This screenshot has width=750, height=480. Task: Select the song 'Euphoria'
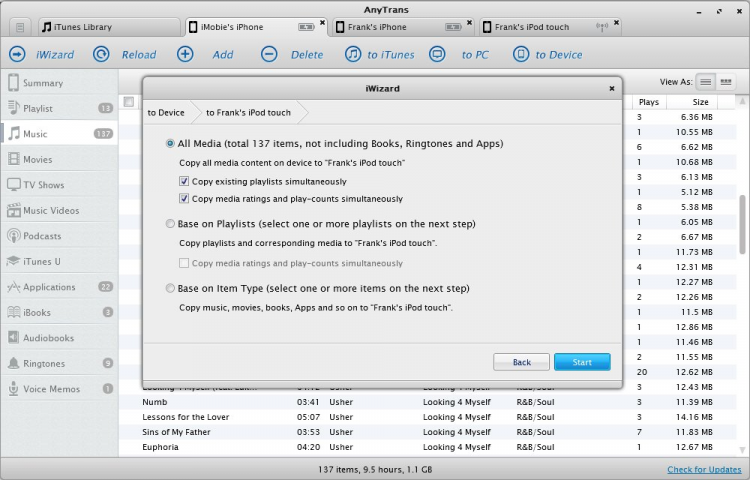427,447
